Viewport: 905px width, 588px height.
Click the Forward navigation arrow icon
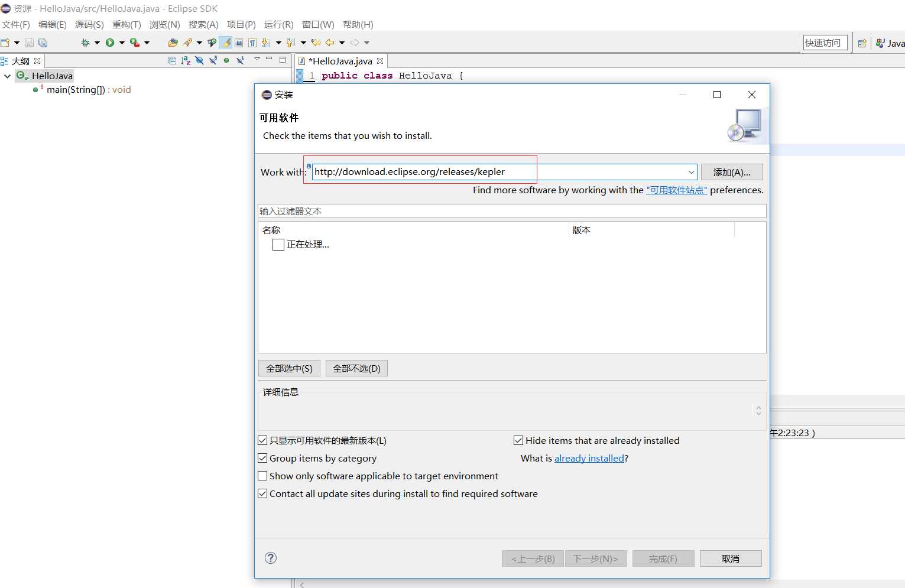(x=355, y=43)
